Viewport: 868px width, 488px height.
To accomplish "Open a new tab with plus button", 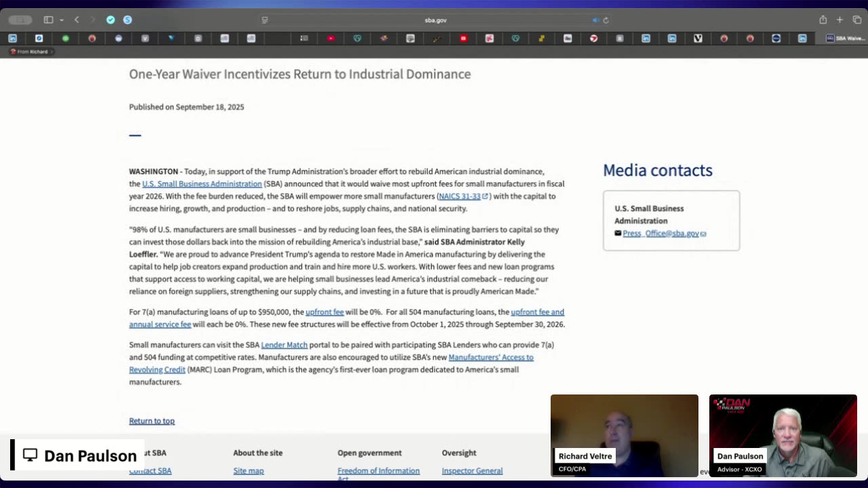I will coord(840,20).
